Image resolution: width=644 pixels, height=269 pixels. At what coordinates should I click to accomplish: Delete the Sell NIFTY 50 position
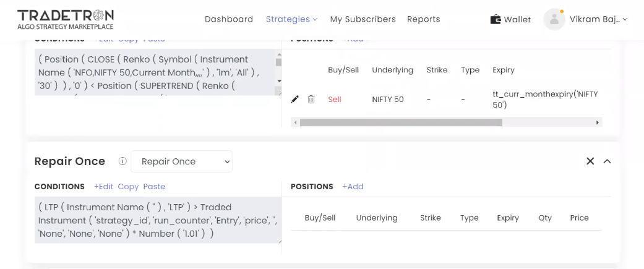pos(311,100)
